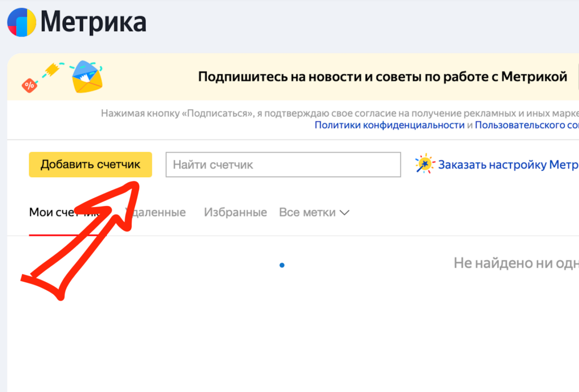Click the Добавить счетчик button
The image size is (579, 392).
pyautogui.click(x=90, y=165)
